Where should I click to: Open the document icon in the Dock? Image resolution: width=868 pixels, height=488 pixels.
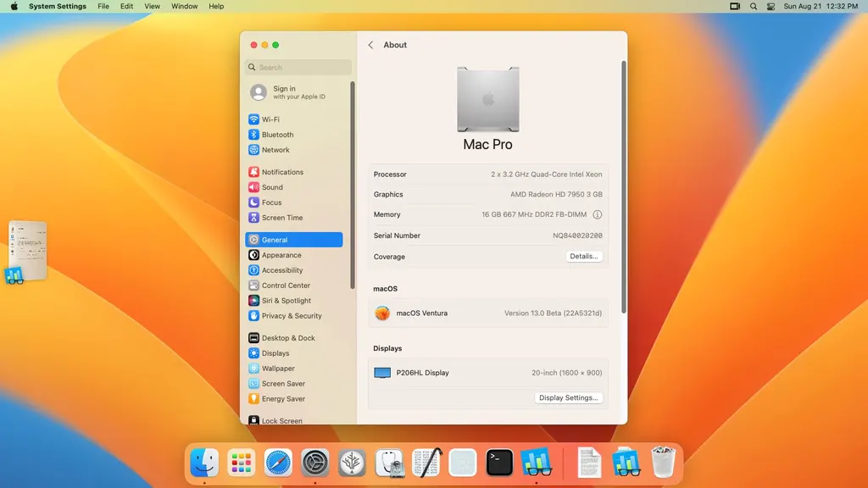[589, 463]
